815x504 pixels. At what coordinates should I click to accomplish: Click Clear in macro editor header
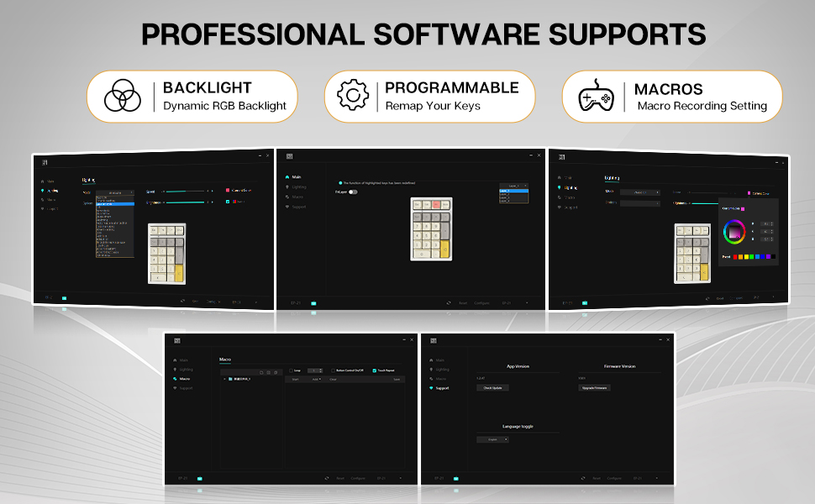[x=334, y=380]
